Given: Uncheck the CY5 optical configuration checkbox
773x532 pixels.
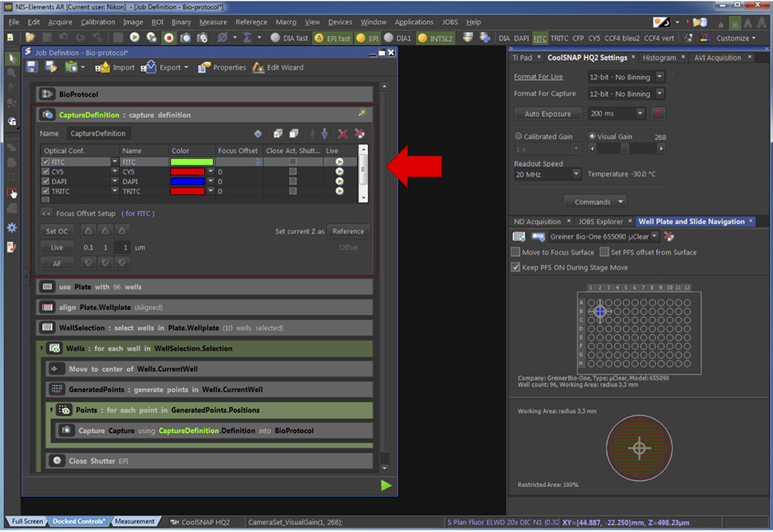Looking at the screenshot, I should tap(46, 172).
